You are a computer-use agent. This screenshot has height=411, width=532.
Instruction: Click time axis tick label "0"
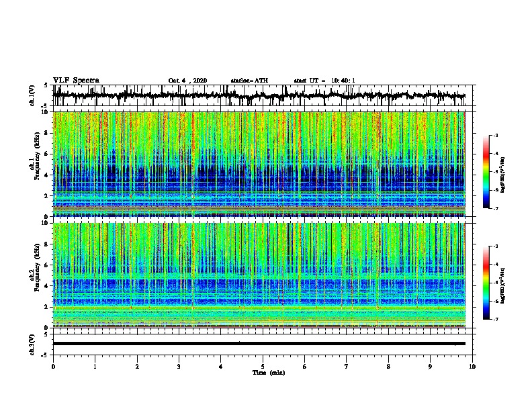(x=53, y=367)
